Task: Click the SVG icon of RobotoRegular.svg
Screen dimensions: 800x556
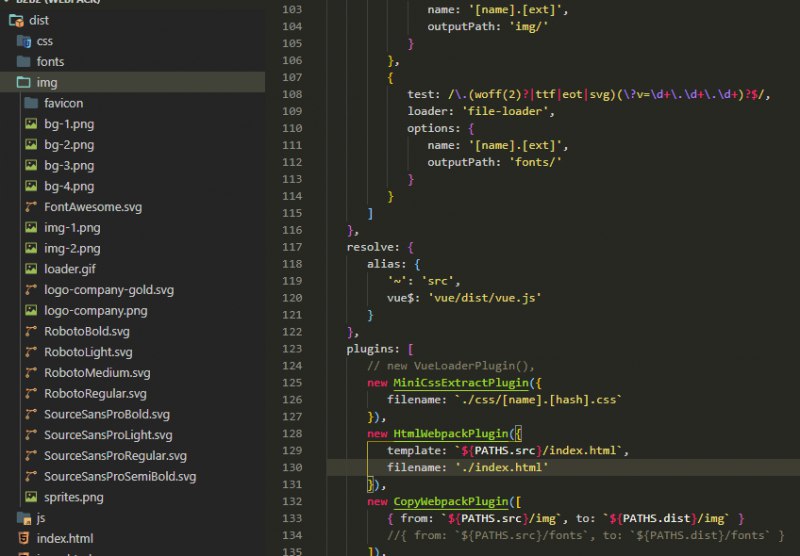Action: (x=31, y=393)
